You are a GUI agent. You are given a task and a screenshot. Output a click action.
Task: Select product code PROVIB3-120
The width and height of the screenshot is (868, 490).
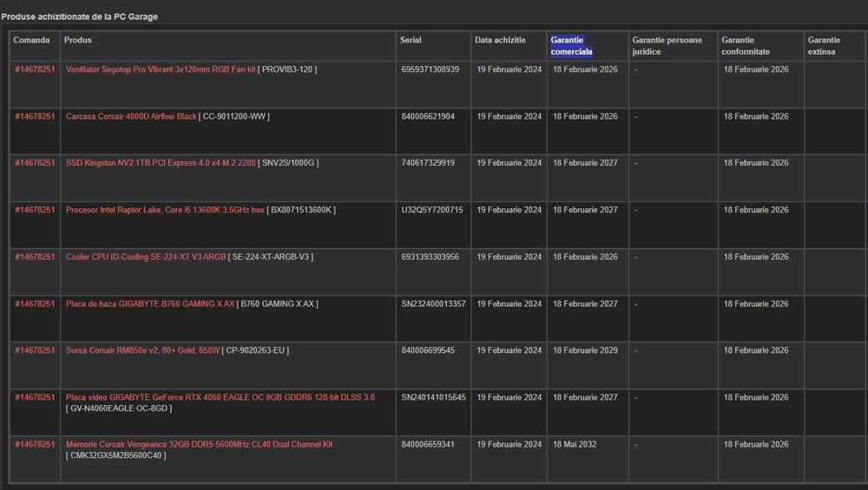point(287,69)
